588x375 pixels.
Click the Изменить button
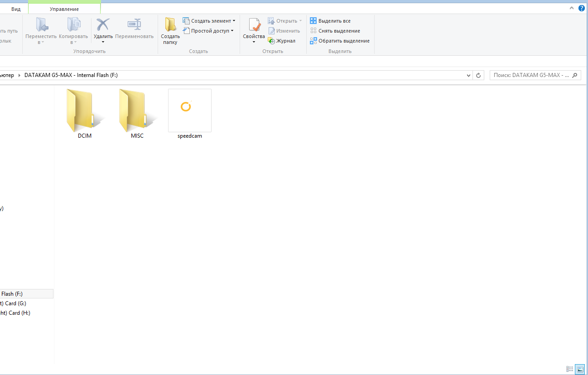284,31
